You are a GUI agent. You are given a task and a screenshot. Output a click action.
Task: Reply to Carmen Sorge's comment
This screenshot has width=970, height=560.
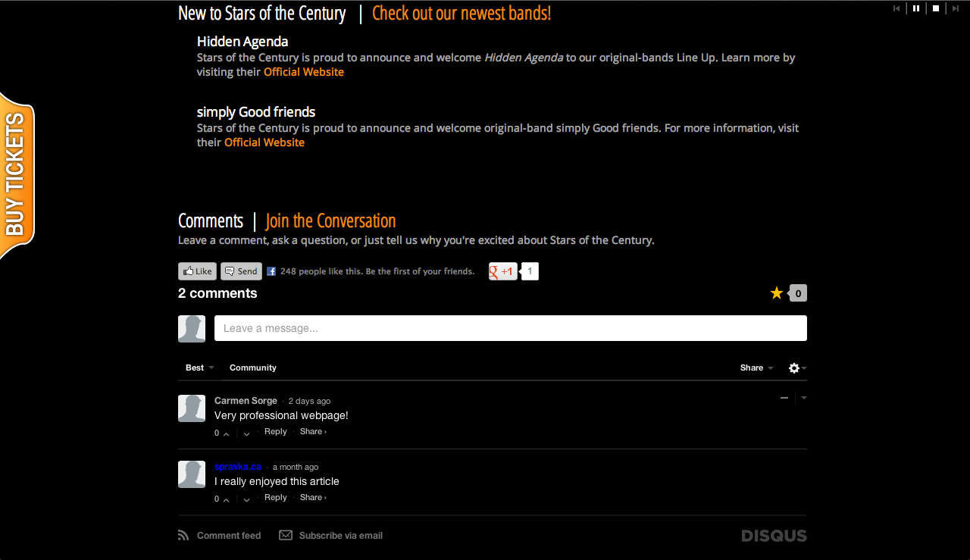pyautogui.click(x=276, y=432)
